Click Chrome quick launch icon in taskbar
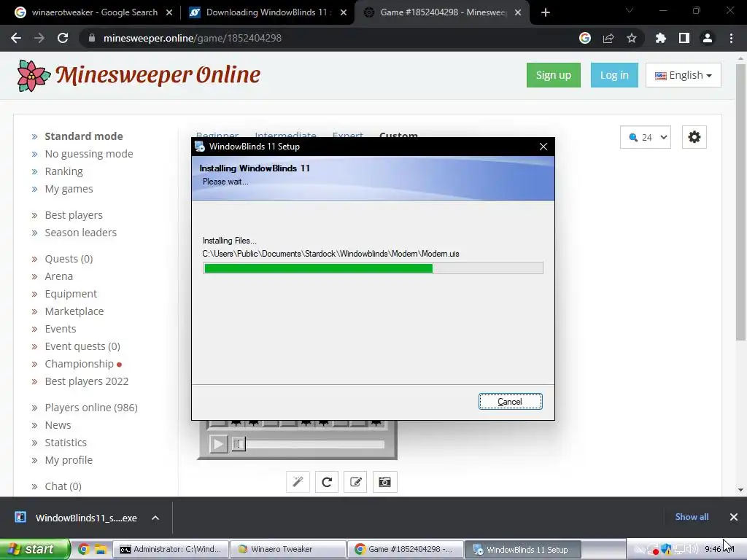The height and width of the screenshot is (560, 747). [x=83, y=549]
